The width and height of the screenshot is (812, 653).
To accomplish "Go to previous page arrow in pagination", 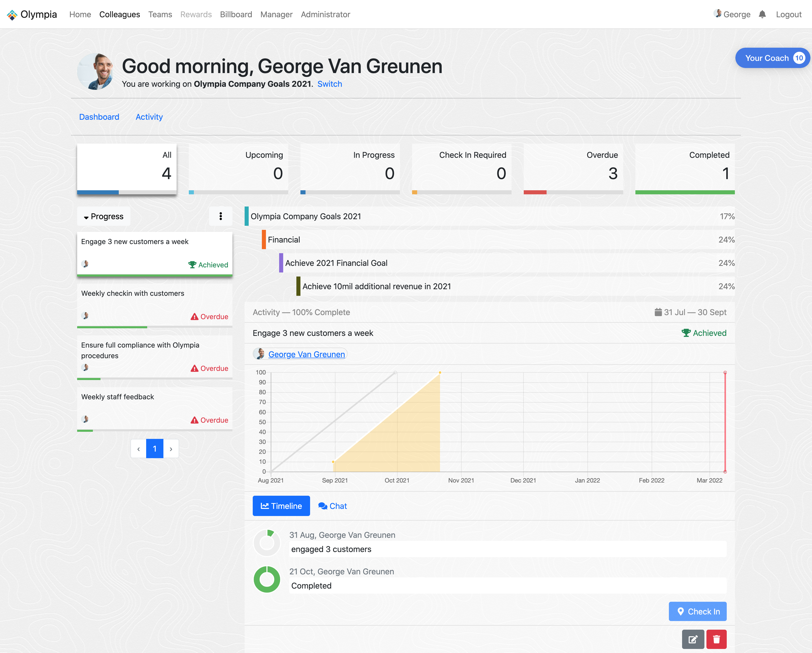I will click(x=138, y=449).
